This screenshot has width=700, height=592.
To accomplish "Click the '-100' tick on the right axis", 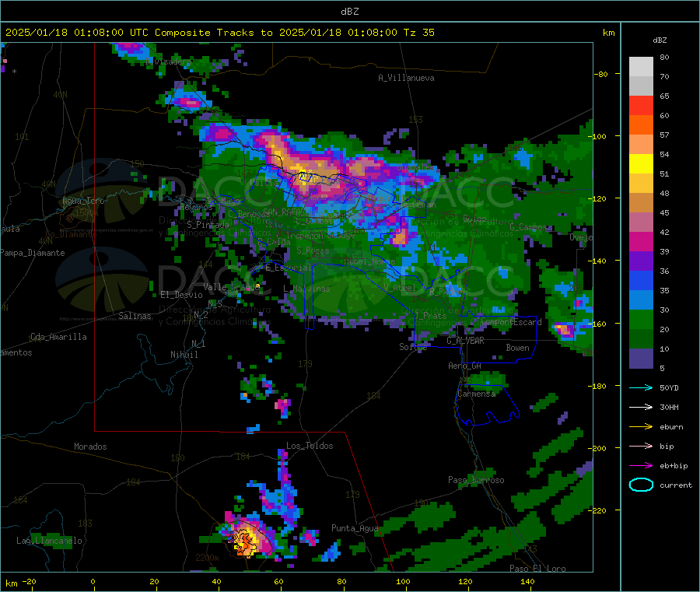I will tap(598, 136).
